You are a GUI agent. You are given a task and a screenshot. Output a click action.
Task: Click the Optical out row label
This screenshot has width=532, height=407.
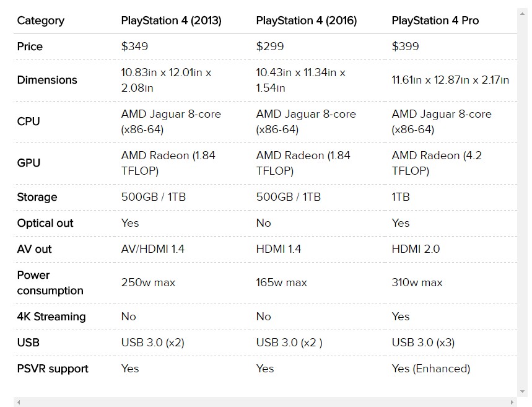[45, 223]
